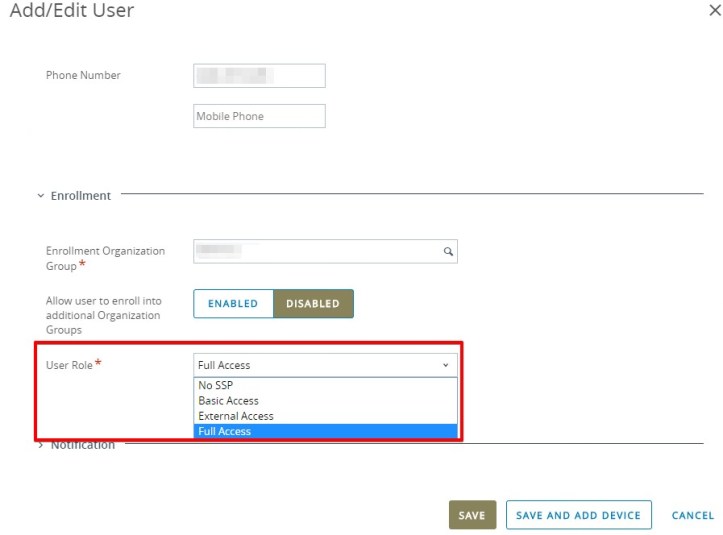Set additional group enrollment to Disabled
This screenshot has width=723, height=535.
(x=313, y=304)
